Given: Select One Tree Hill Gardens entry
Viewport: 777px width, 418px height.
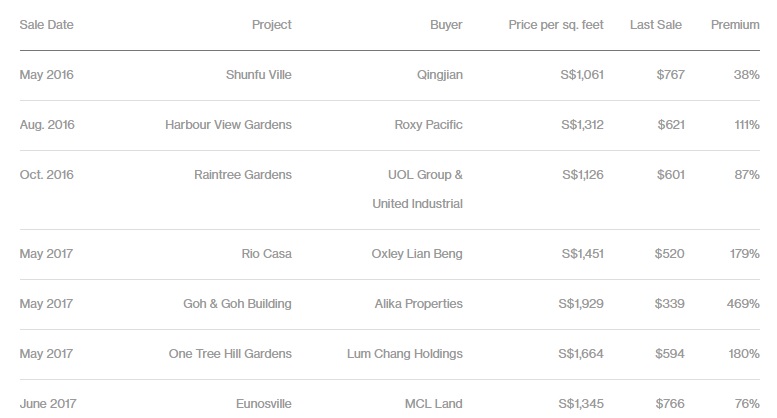Looking at the screenshot, I should click(230, 354).
